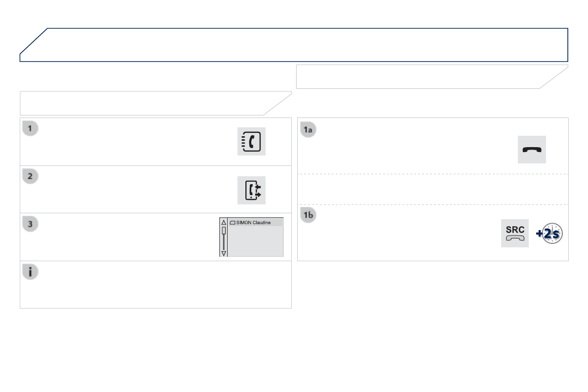Click the blank page title banner

296,44
